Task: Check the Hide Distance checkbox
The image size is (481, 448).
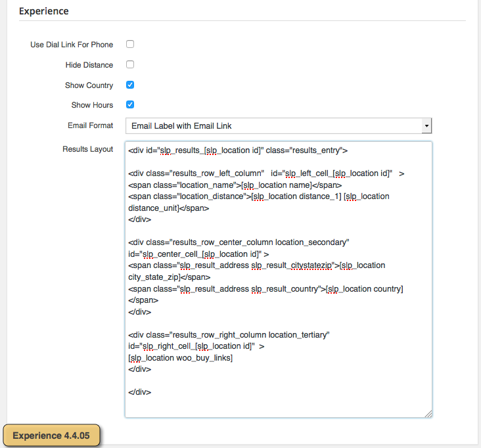Action: 130,65
